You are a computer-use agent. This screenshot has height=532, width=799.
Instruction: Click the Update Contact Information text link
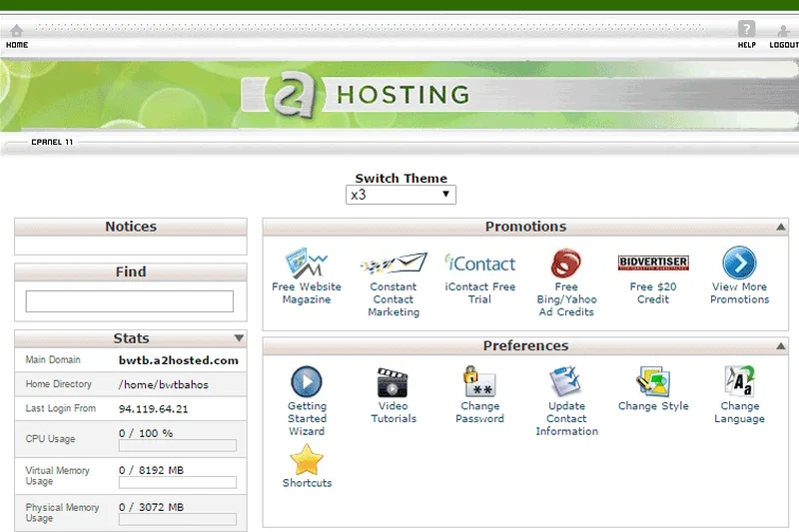tap(566, 418)
